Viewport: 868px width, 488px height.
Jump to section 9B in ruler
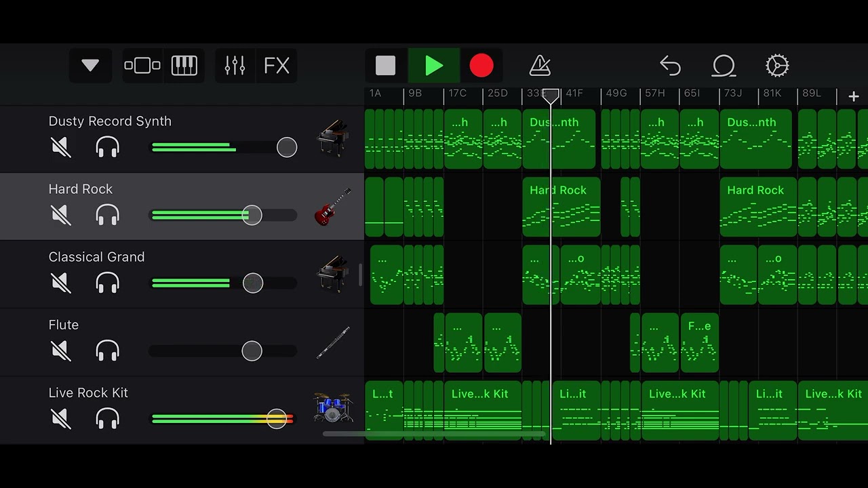tap(415, 94)
